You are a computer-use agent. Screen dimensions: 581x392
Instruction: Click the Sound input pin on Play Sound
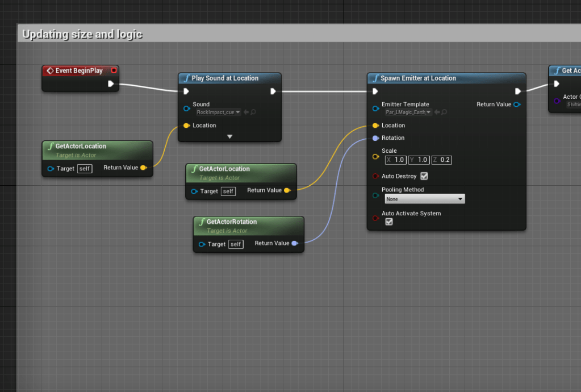tap(186, 109)
